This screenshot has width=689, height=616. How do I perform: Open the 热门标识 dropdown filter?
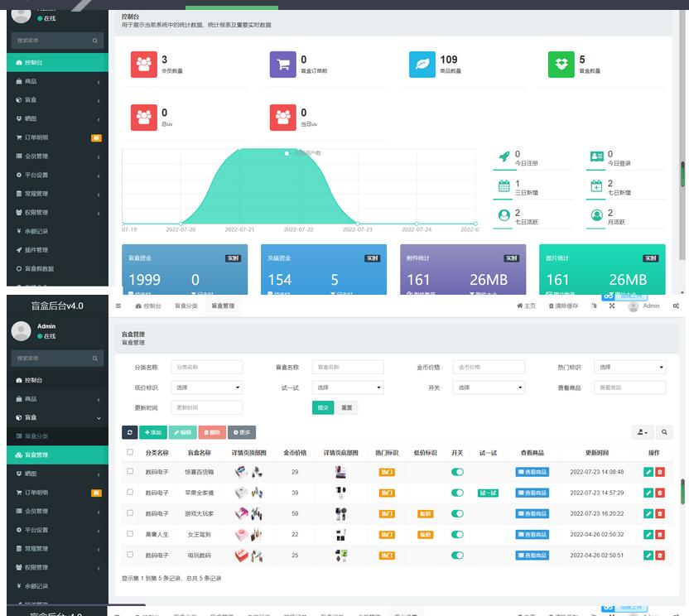point(631,367)
